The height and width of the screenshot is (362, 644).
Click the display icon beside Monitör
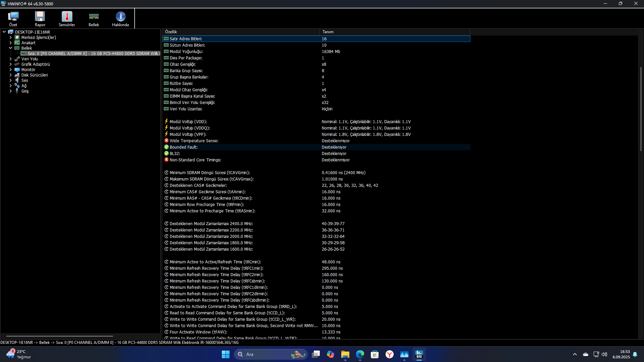click(x=17, y=69)
